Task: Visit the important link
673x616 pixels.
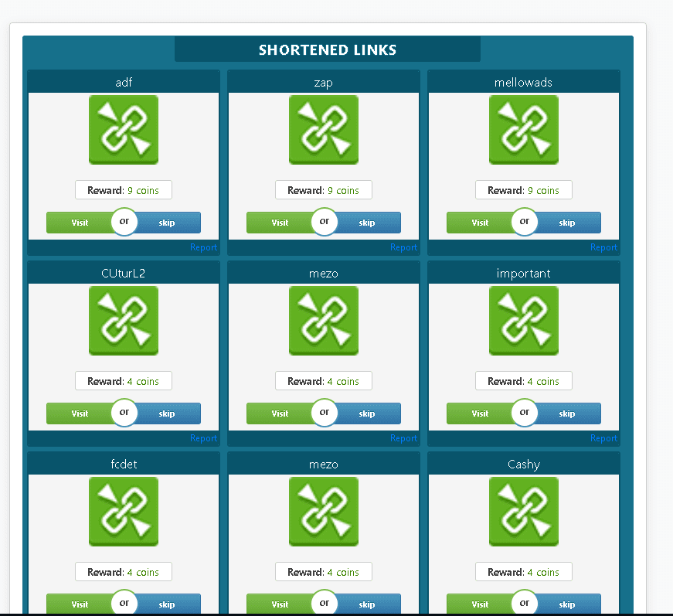Action: click(479, 414)
